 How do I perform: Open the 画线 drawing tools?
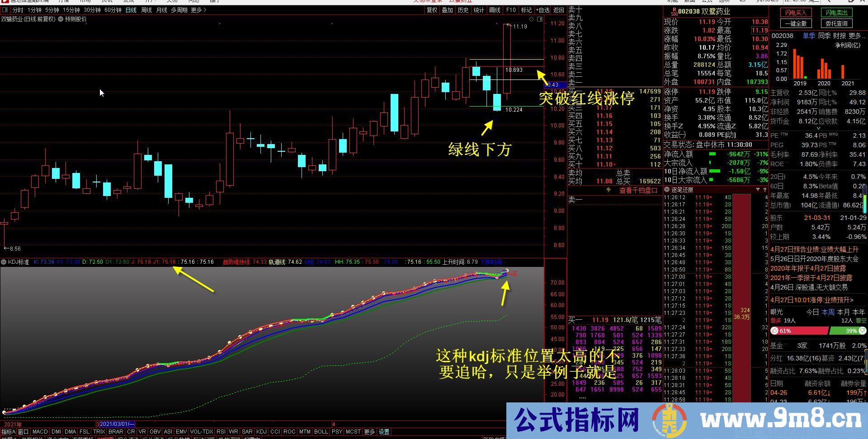click(495, 9)
